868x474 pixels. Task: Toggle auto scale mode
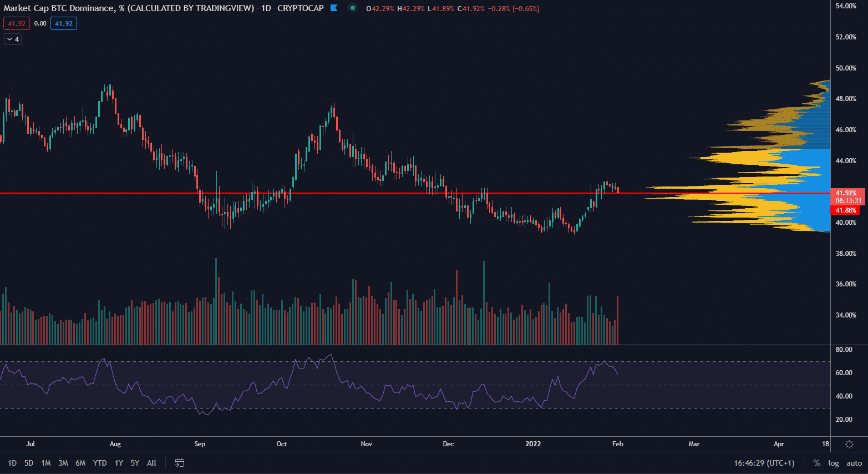pos(854,463)
